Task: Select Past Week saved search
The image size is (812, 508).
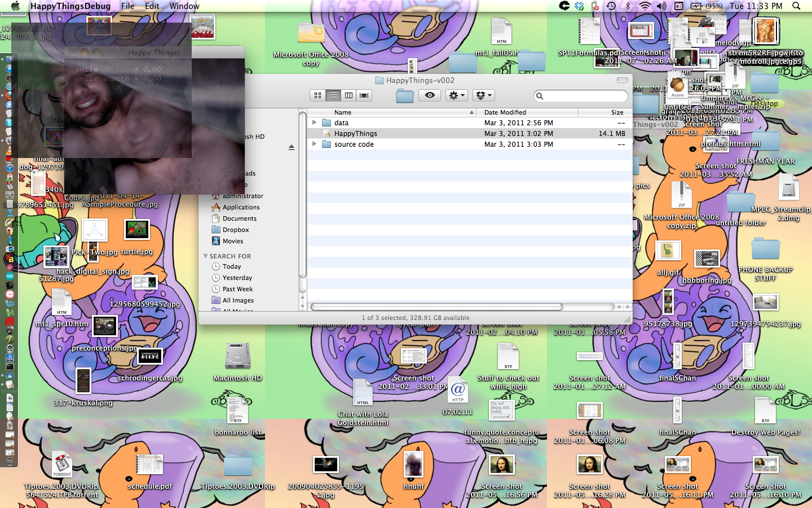Action: pyautogui.click(x=237, y=289)
